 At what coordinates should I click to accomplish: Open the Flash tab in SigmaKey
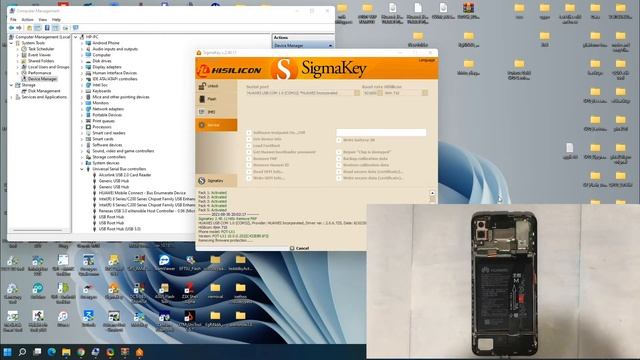216,99
